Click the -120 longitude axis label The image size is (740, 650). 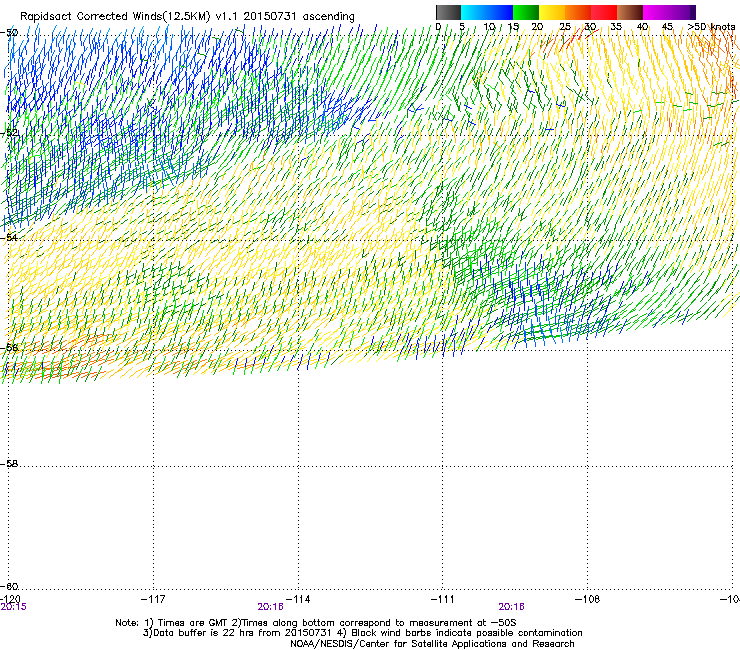tap(11, 599)
